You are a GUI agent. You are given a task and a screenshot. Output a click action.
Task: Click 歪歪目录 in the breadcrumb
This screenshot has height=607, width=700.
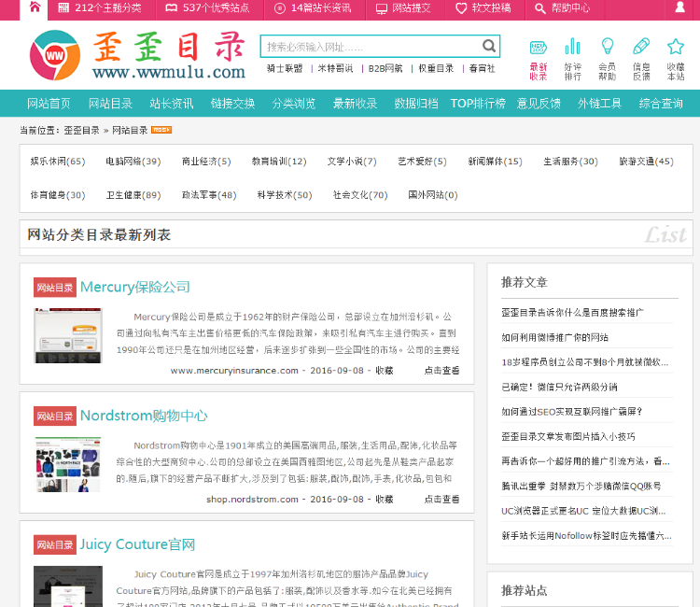coord(82,131)
